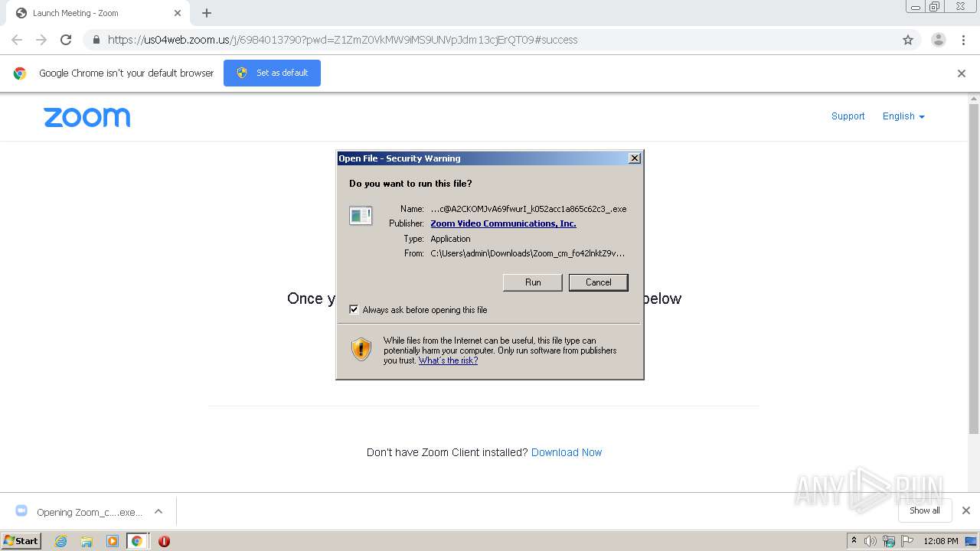Image resolution: width=980 pixels, height=551 pixels.
Task: Click Run in the Security Warning
Action: 533,282
